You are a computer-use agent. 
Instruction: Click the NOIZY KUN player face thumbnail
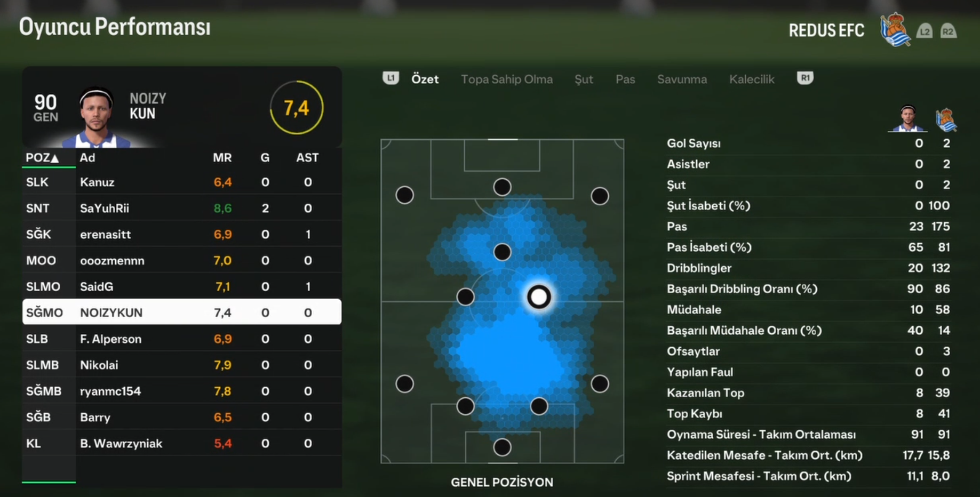[97, 117]
